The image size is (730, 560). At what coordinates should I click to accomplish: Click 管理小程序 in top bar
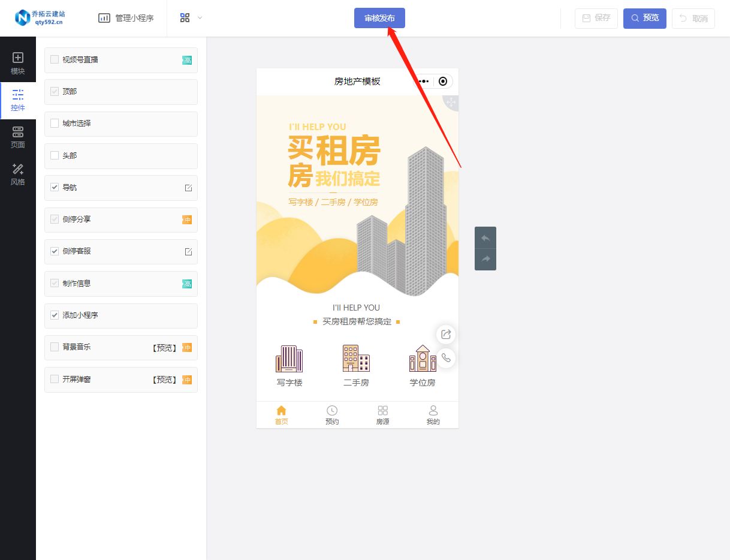126,18
